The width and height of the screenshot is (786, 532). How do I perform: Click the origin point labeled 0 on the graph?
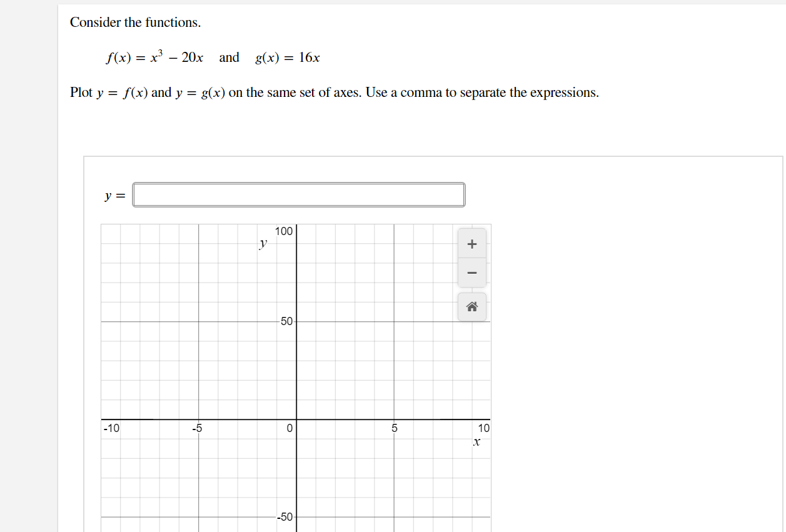[x=289, y=428]
